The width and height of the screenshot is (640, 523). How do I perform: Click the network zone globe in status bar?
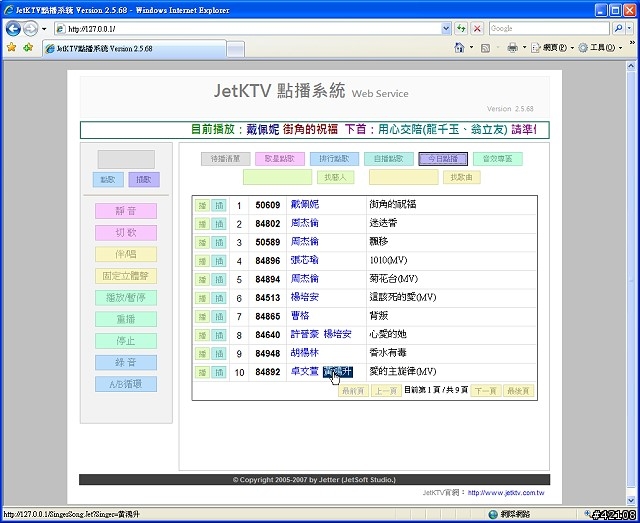point(493,514)
